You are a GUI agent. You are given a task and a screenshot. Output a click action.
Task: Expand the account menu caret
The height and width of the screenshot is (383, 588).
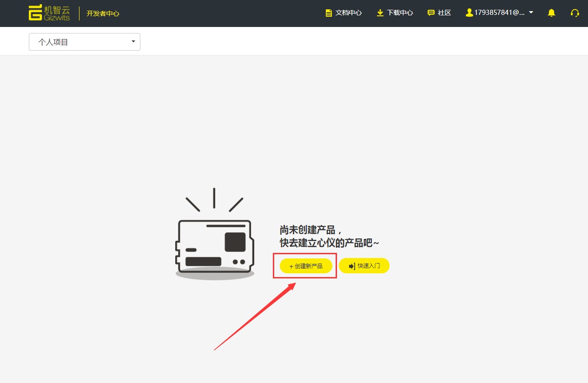point(531,13)
